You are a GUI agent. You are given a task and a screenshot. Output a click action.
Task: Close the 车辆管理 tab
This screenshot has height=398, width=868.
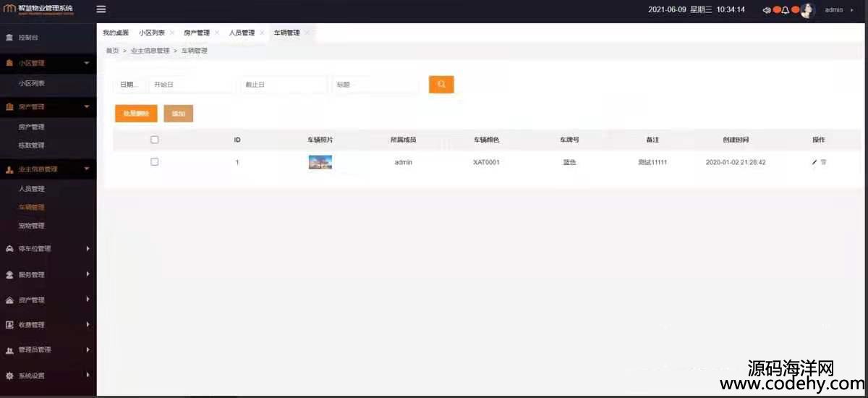(x=307, y=33)
